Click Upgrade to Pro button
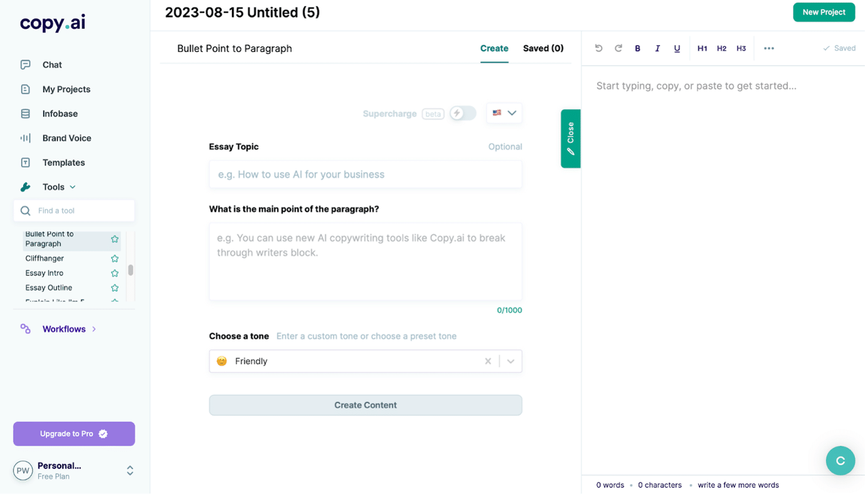 (x=74, y=435)
